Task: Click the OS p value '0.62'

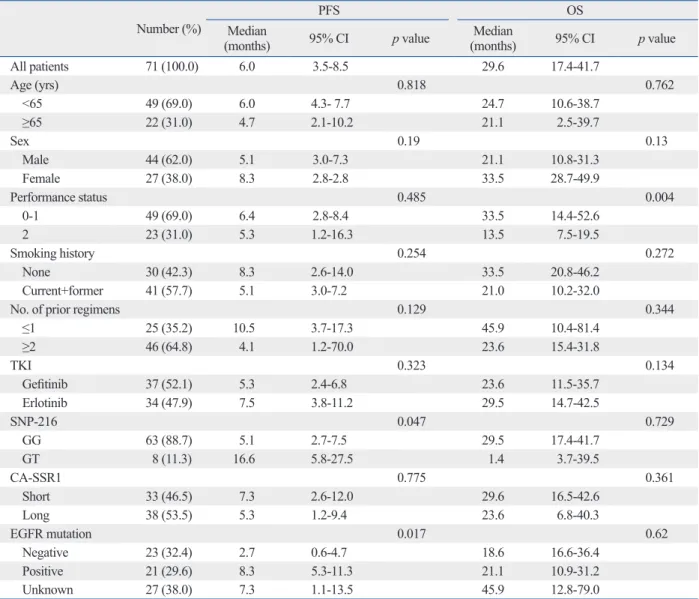Action: click(656, 534)
